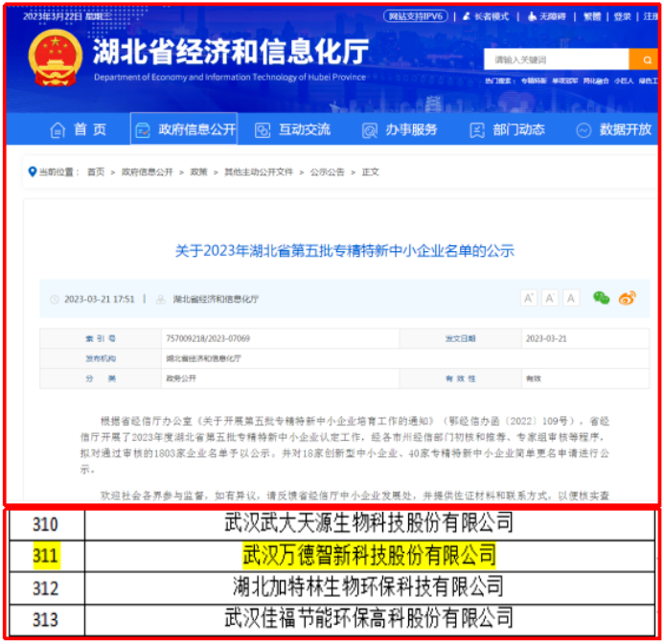Screen dimensions: 664x644
Task: Click breadcrumb item 正文
Action: click(370, 172)
